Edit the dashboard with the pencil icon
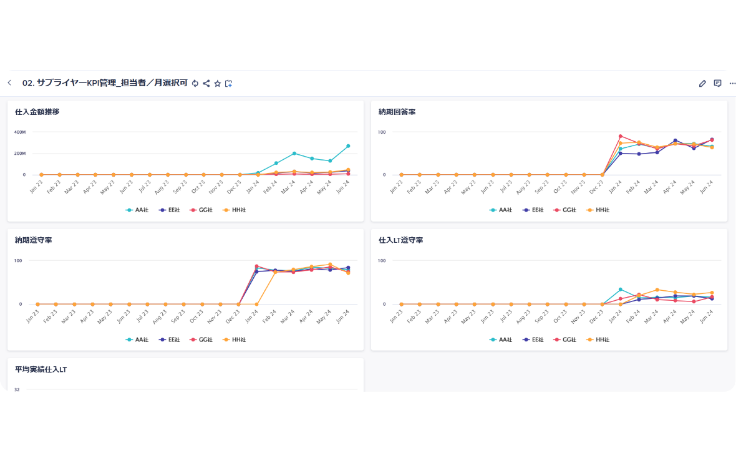This screenshot has height=460, width=736. tap(702, 84)
